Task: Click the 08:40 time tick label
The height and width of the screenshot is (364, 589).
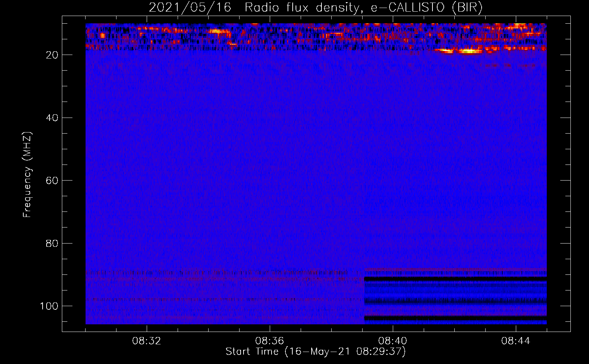Action: click(x=393, y=341)
